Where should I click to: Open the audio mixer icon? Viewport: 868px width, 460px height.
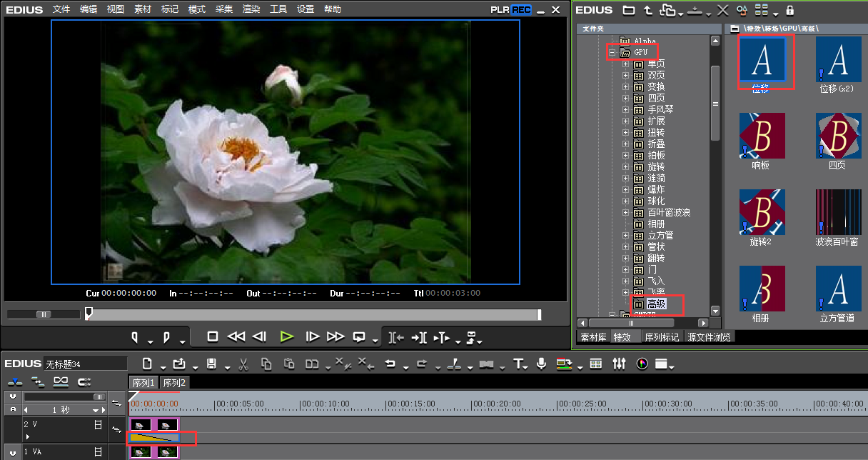(x=619, y=364)
